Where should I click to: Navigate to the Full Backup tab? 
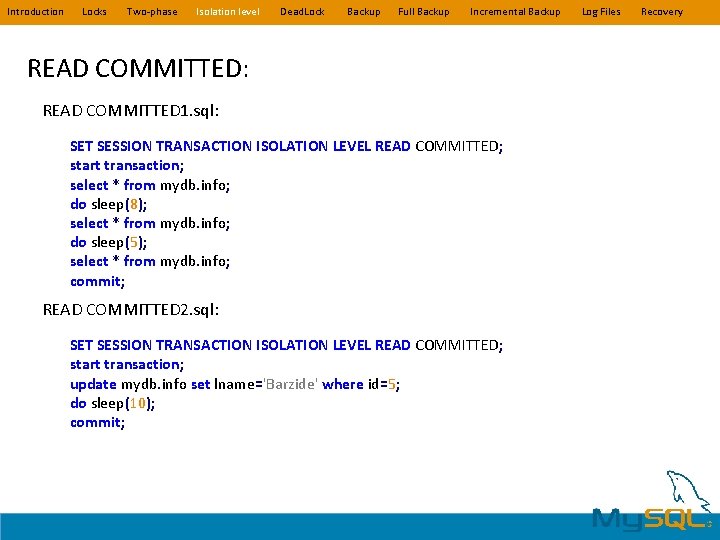424,12
